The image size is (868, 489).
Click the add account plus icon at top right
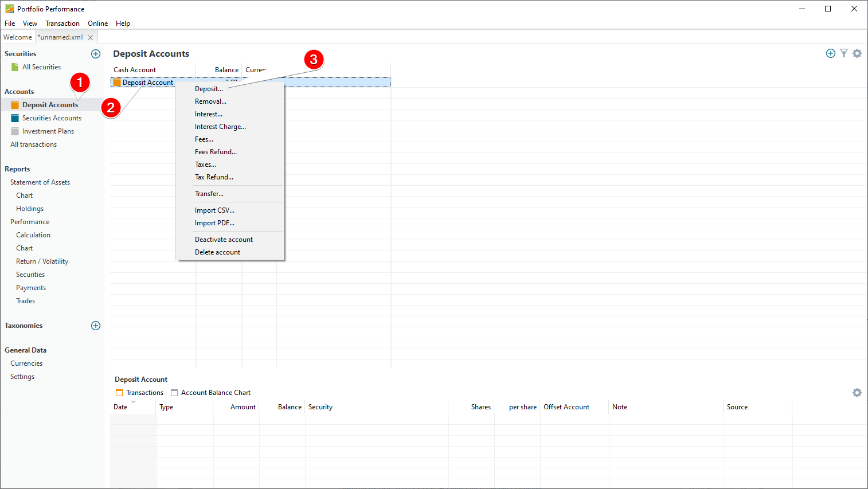[x=831, y=53]
